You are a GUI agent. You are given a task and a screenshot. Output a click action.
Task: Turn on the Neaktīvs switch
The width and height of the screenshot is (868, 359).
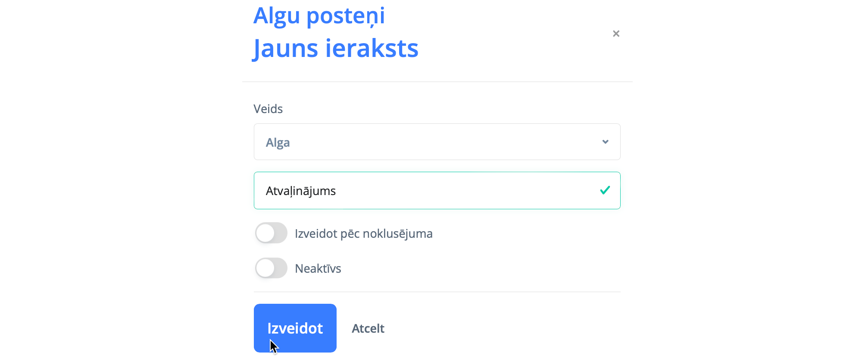[271, 268]
